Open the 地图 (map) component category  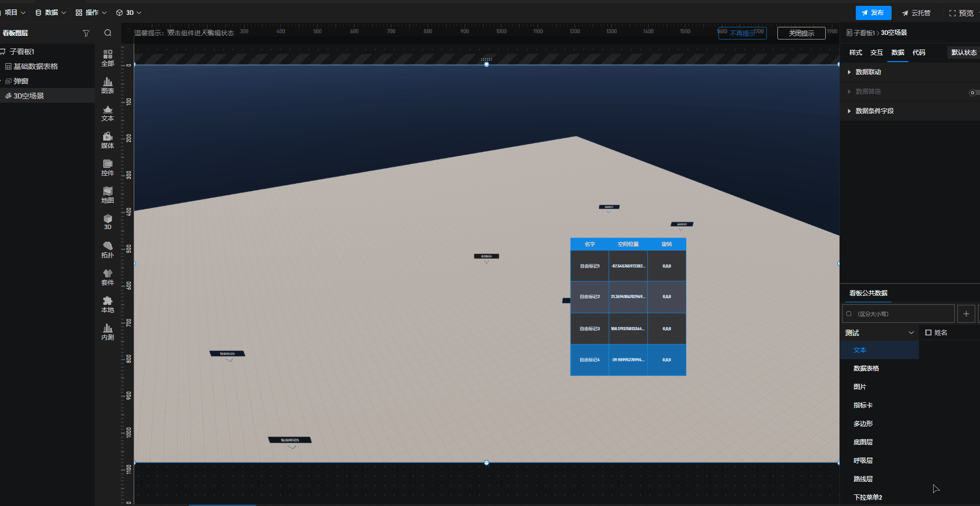pos(107,195)
